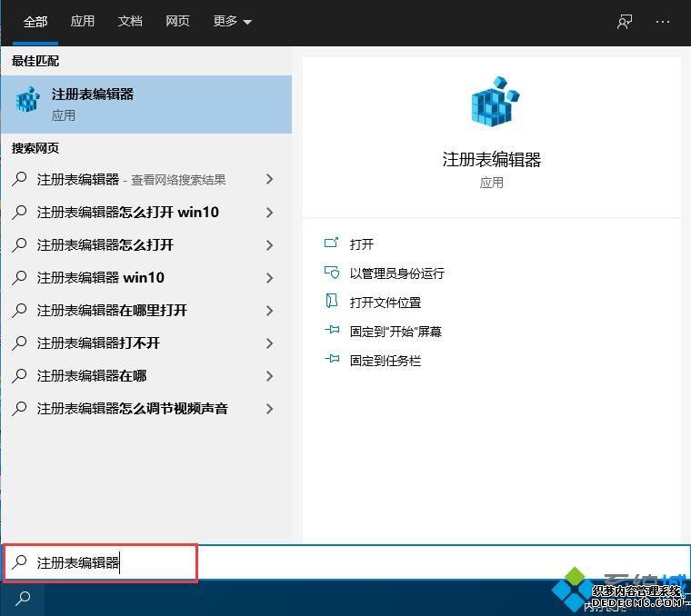Screen dimensions: 691x616
Task: Expand arrow for 注册表编辑器怎么打开 win10
Action: 270,213
